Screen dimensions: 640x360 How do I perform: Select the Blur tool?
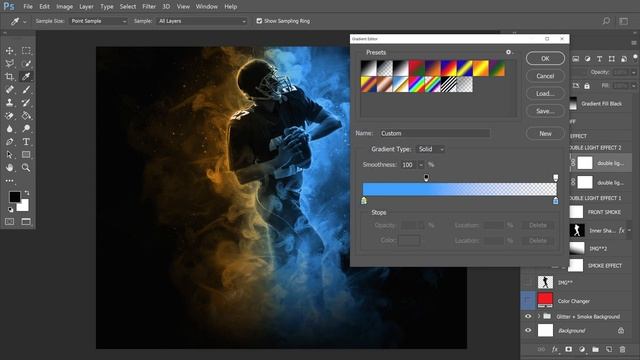point(9,129)
